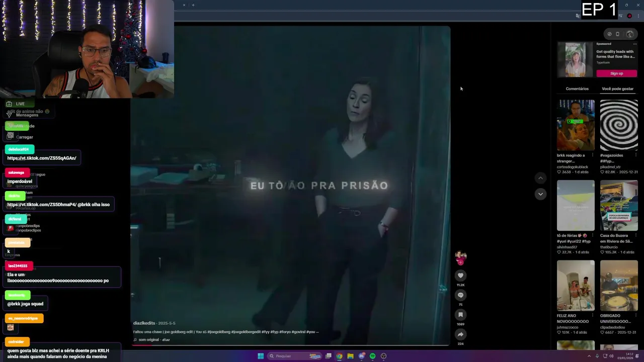644x362 pixels.
Task: Click the Pesquisar taskbar search box
Action: tap(295, 356)
